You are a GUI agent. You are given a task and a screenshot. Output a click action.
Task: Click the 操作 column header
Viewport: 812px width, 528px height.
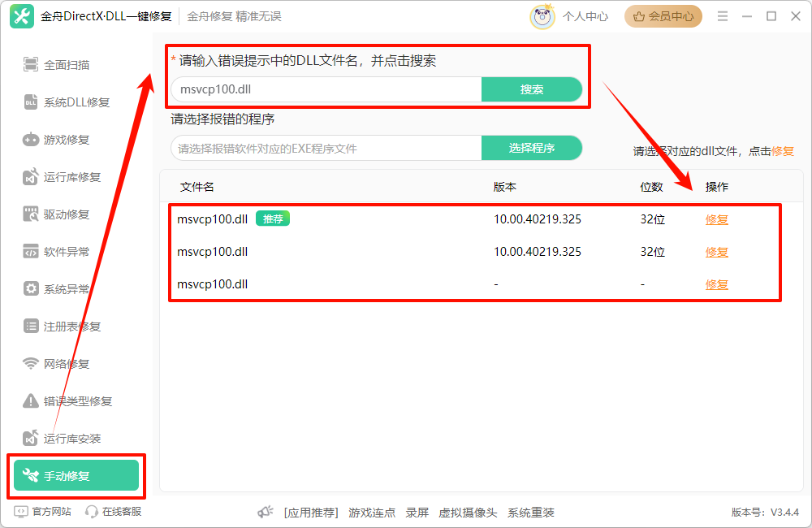717,187
